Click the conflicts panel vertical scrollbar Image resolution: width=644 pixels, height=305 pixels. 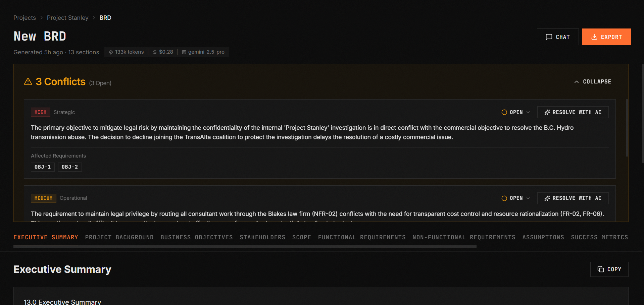(627, 127)
